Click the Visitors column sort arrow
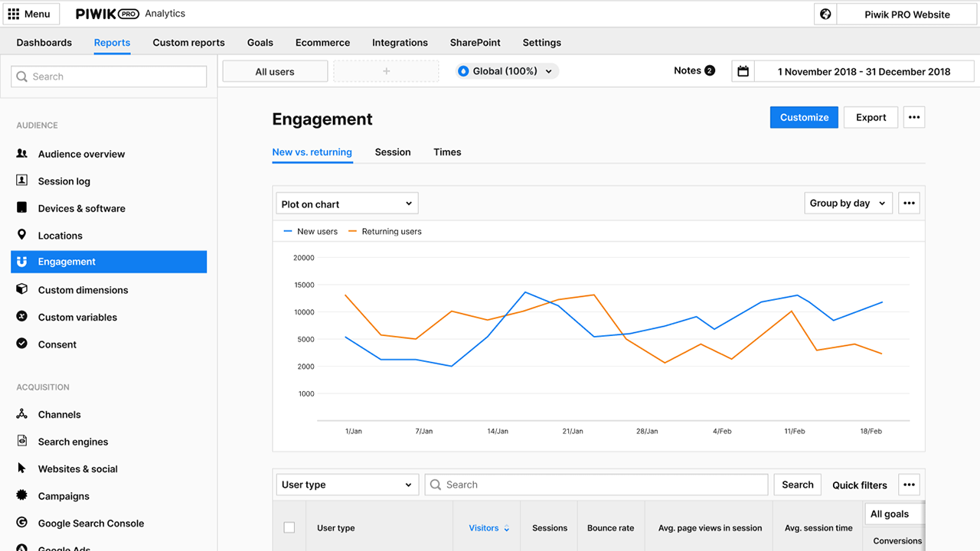Image resolution: width=980 pixels, height=551 pixels. [x=507, y=528]
